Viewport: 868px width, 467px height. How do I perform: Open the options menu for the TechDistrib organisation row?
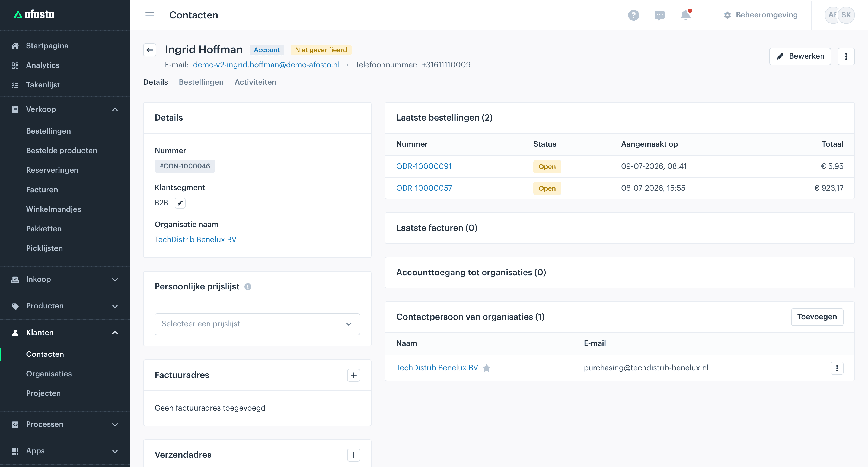837,368
